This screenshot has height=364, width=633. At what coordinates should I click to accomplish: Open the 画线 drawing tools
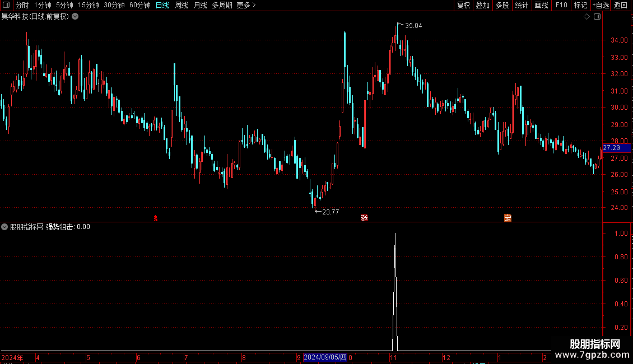(541, 5)
